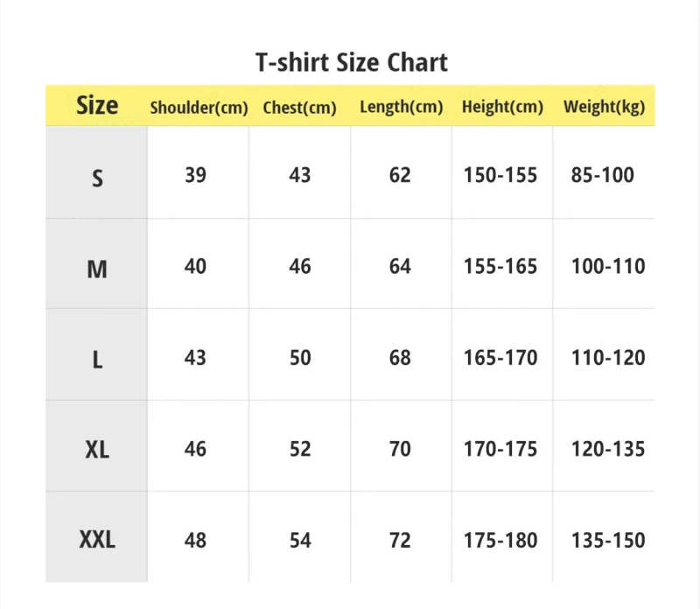
Task: Click the 135-150 weight cell
Action: click(607, 540)
